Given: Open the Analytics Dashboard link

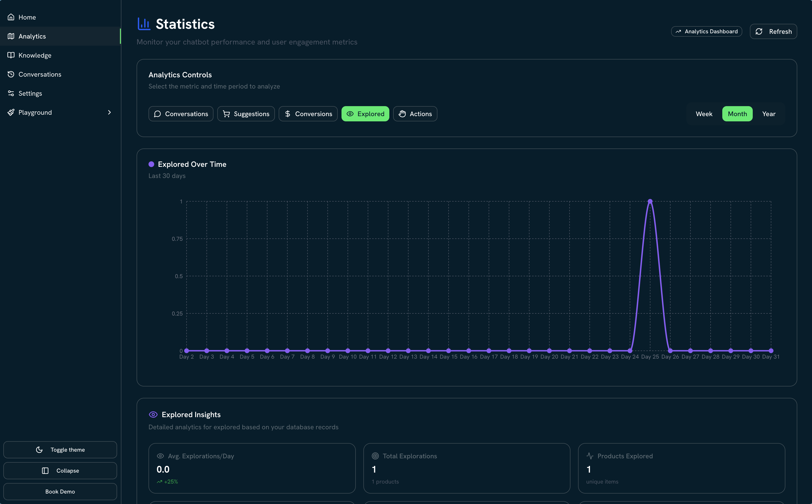Looking at the screenshot, I should 706,31.
